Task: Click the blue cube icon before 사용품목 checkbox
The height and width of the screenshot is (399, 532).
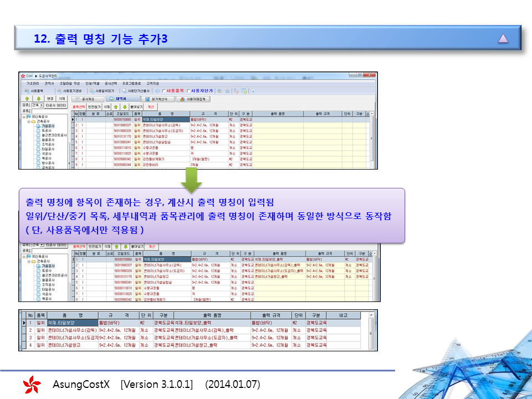Action: (x=158, y=91)
